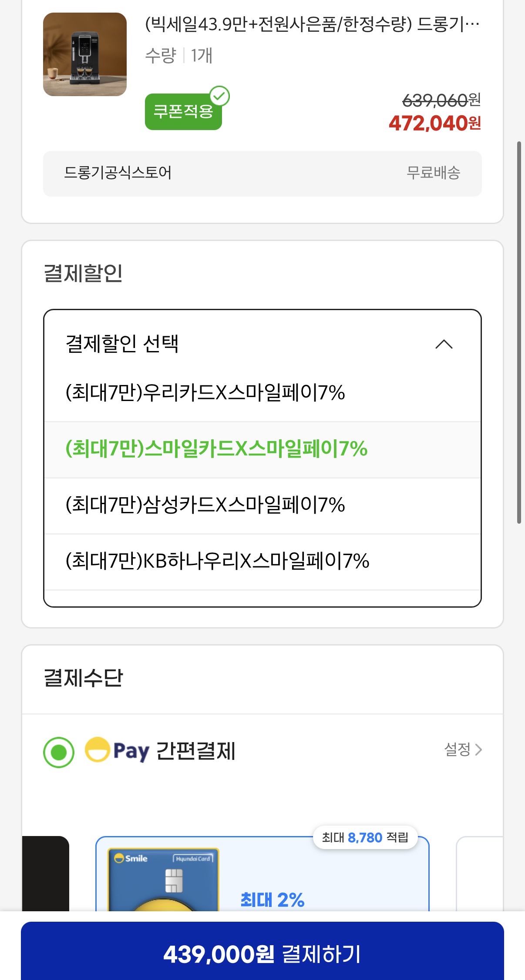Select the Smile Pay radio button
525x980 pixels.
pyautogui.click(x=59, y=752)
